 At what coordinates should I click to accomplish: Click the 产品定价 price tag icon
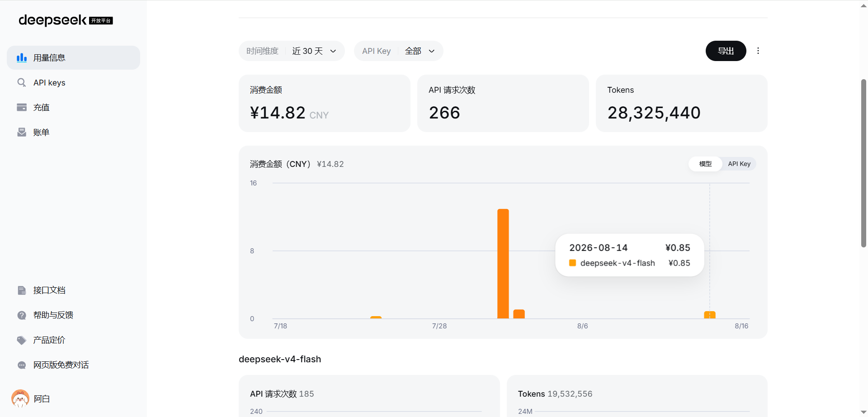[x=22, y=340]
